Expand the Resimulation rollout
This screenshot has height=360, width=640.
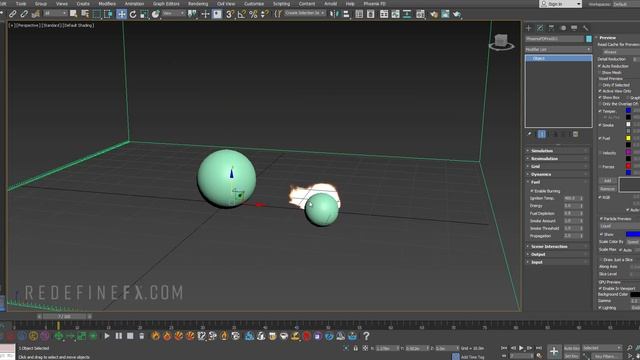(x=558, y=158)
